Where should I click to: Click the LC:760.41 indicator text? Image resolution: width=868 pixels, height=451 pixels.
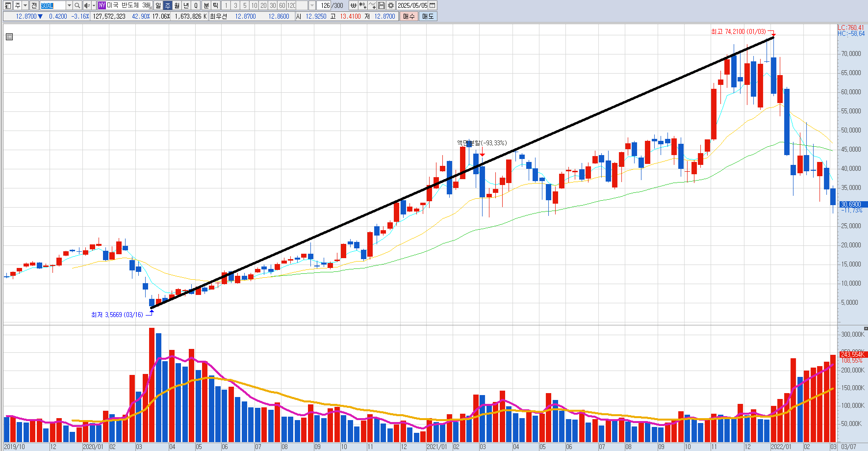tap(851, 27)
